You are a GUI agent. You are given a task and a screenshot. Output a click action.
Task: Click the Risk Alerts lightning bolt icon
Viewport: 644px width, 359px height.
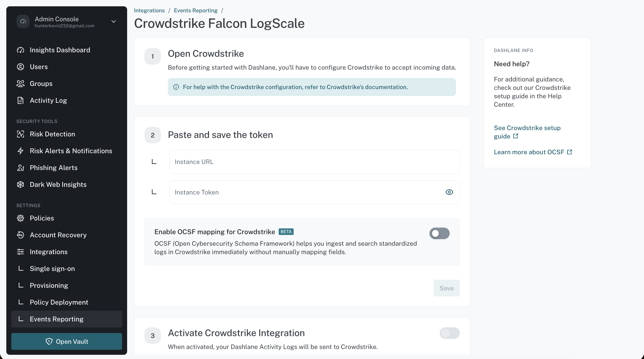tap(20, 151)
